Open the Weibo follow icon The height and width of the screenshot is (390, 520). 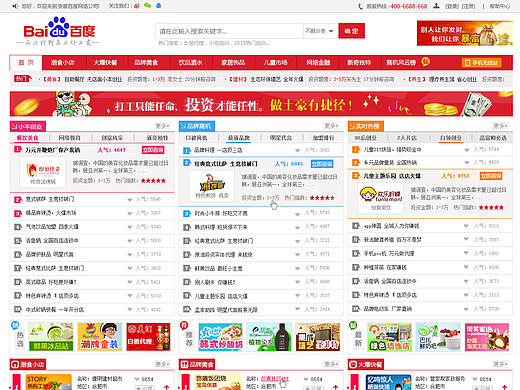(x=136, y=6)
